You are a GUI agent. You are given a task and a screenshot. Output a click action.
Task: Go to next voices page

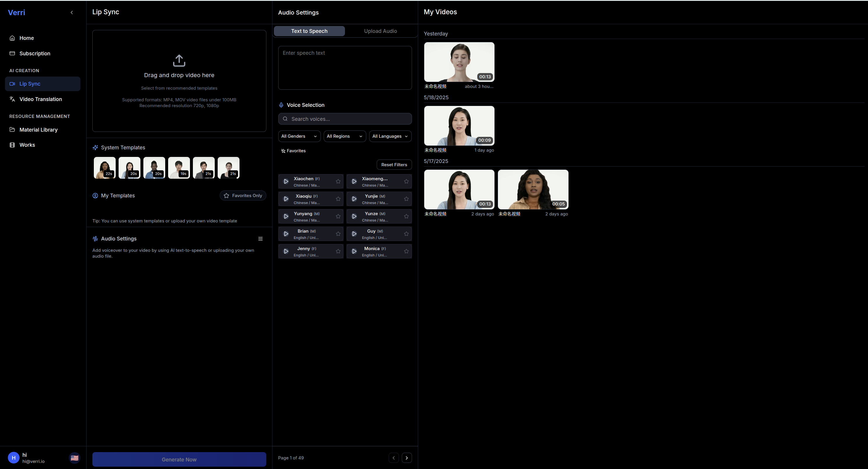coord(406,458)
